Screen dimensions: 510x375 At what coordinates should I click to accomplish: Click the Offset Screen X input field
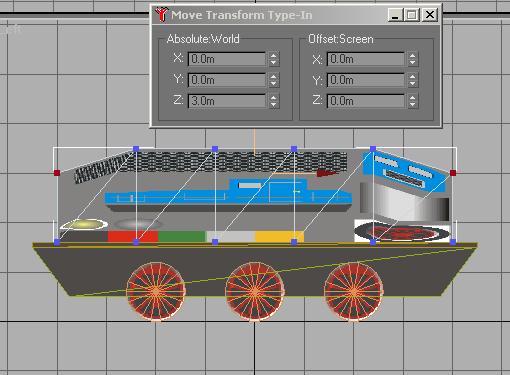(x=366, y=59)
